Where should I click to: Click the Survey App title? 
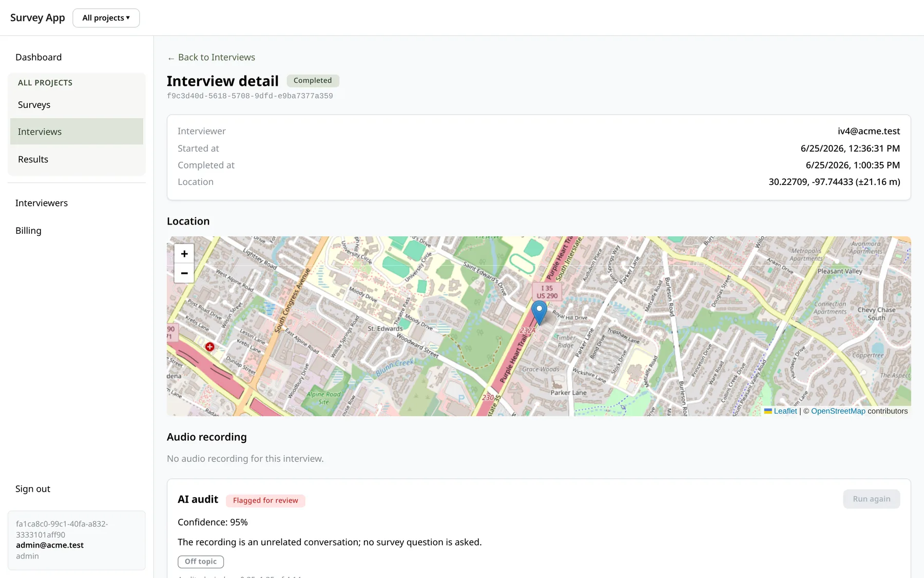(x=37, y=18)
